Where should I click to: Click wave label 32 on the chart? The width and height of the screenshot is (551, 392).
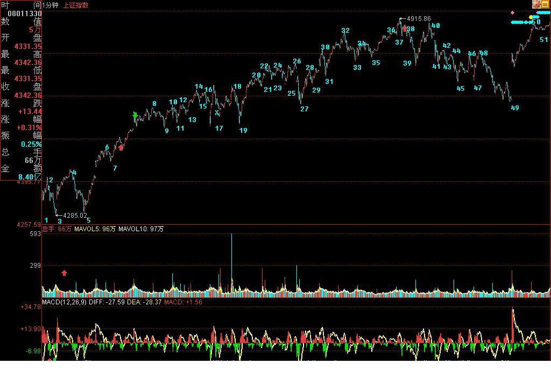(x=345, y=31)
